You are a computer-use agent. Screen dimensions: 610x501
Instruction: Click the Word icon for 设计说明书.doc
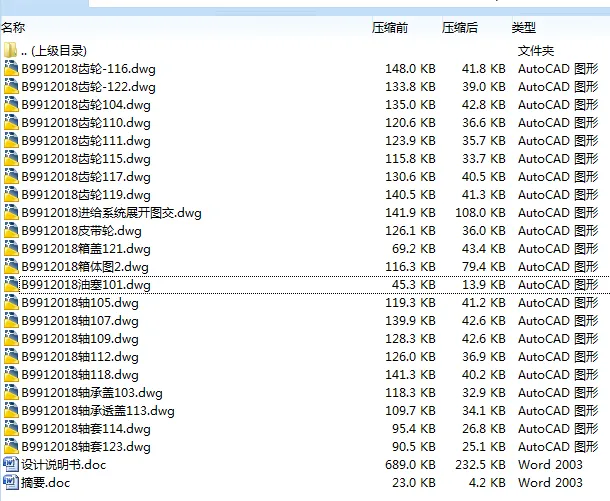(x=11, y=464)
